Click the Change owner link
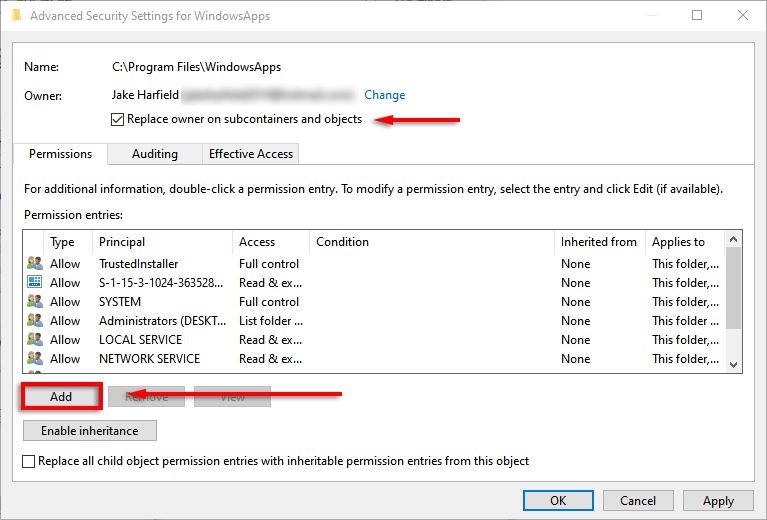Viewport: 767px width, 520px height. pos(384,95)
